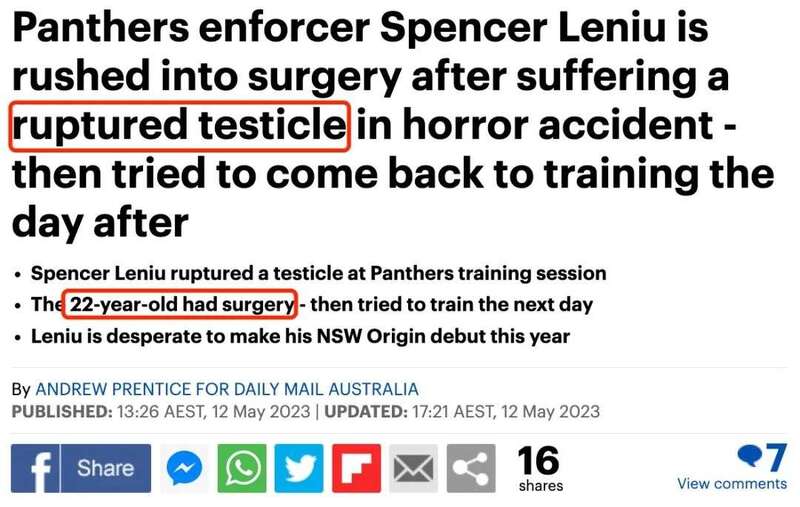Click the comments number 7
Viewport: 800px width, 507px height.
point(776,458)
